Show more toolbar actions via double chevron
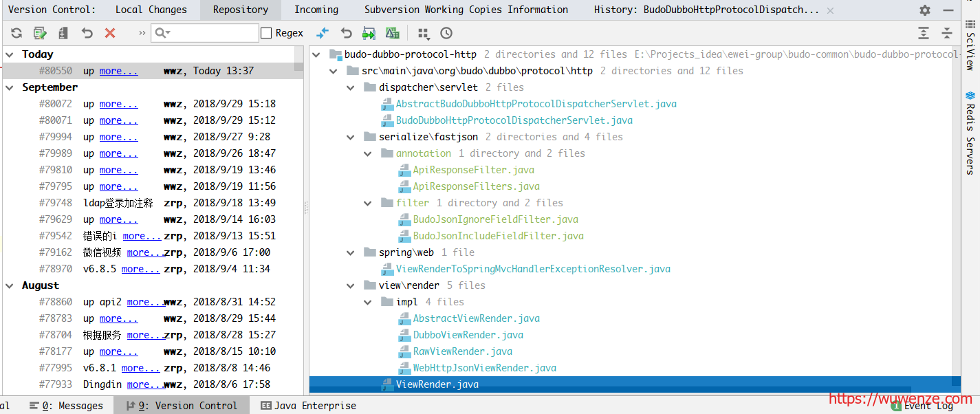 point(142,33)
